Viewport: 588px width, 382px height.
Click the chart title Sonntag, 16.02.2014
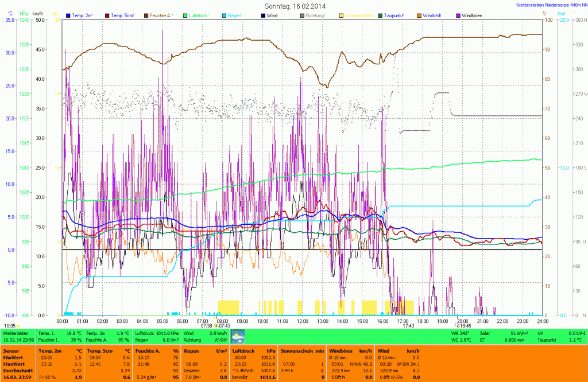(x=294, y=5)
